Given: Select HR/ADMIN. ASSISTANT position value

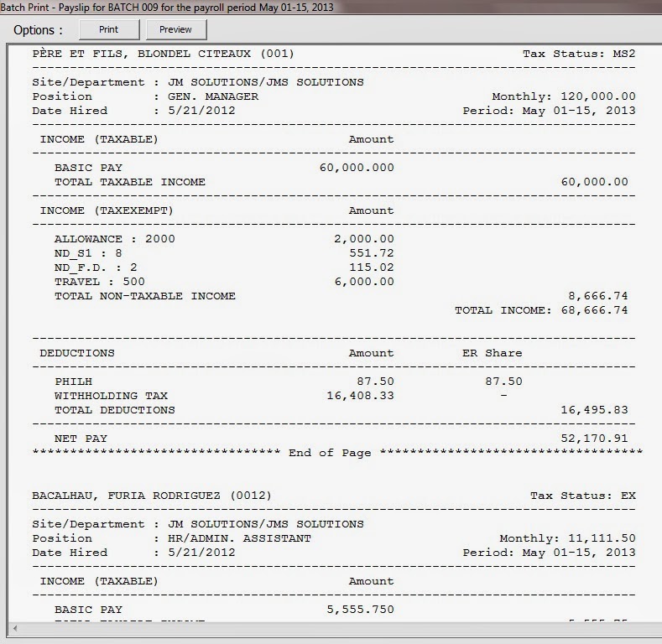Looking at the screenshot, I should [239, 538].
